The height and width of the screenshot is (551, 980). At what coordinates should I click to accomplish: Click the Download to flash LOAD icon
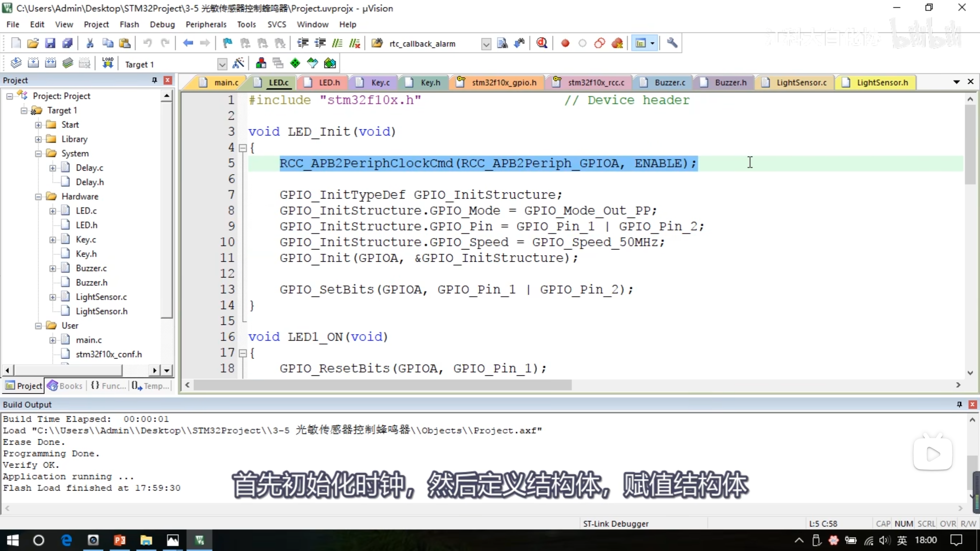(x=108, y=63)
